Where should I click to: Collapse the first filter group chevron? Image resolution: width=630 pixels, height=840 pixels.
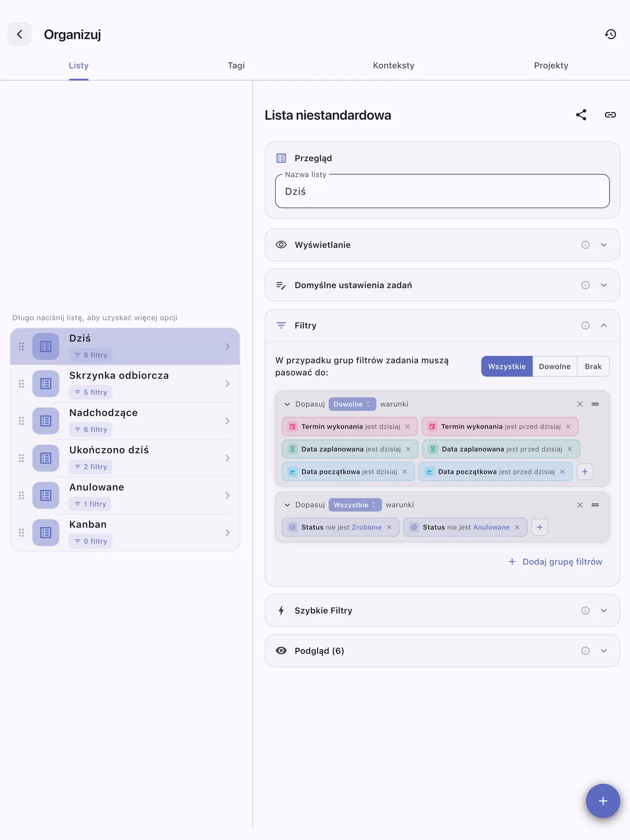(287, 404)
